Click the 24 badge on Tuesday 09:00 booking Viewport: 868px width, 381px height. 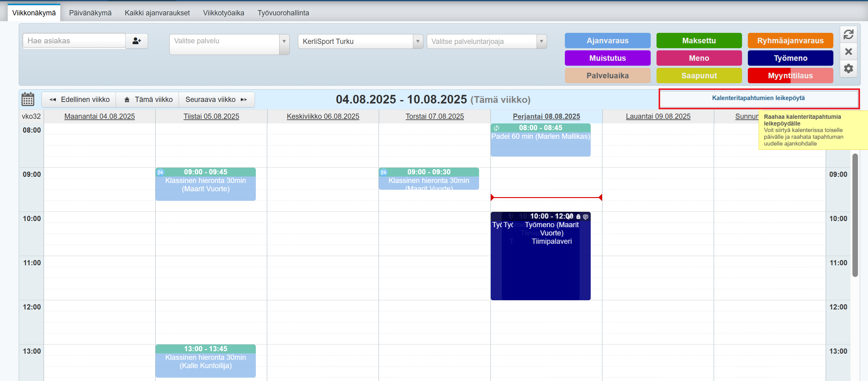(160, 172)
